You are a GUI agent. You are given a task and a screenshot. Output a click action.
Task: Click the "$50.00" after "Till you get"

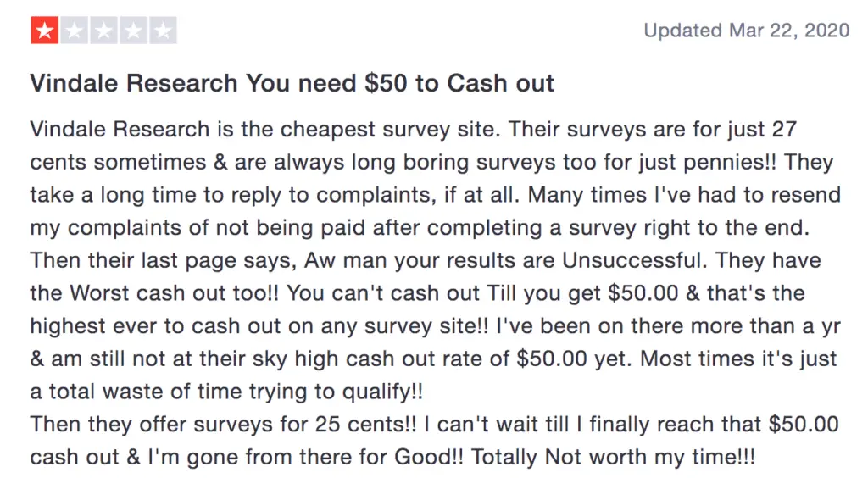643,292
